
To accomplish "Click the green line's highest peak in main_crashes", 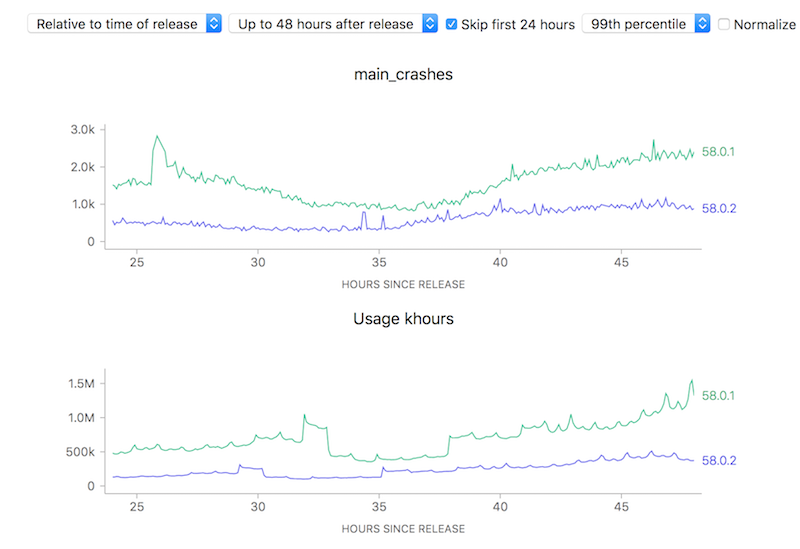I will pyautogui.click(x=157, y=136).
